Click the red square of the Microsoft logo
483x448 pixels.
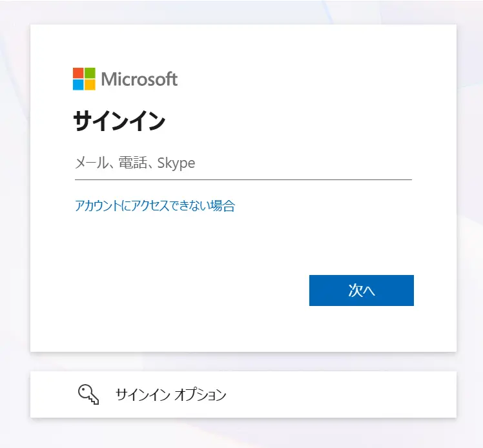(x=78, y=73)
